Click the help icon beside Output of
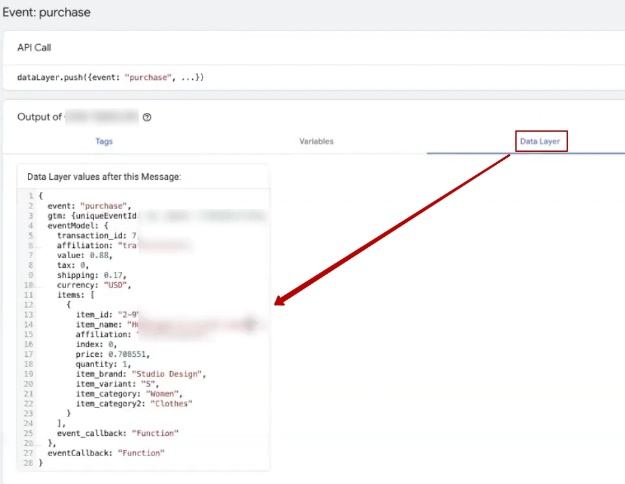This screenshot has width=625, height=484. coord(147,117)
